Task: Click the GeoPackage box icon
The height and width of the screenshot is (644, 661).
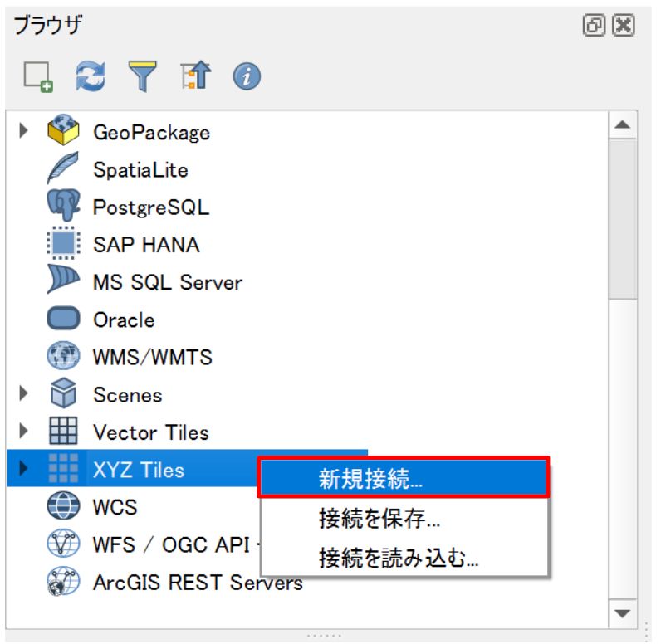Action: (63, 130)
